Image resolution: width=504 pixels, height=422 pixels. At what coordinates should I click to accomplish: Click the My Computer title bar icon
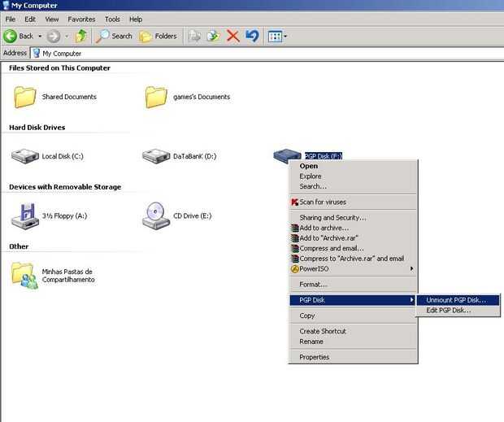(x=6, y=5)
